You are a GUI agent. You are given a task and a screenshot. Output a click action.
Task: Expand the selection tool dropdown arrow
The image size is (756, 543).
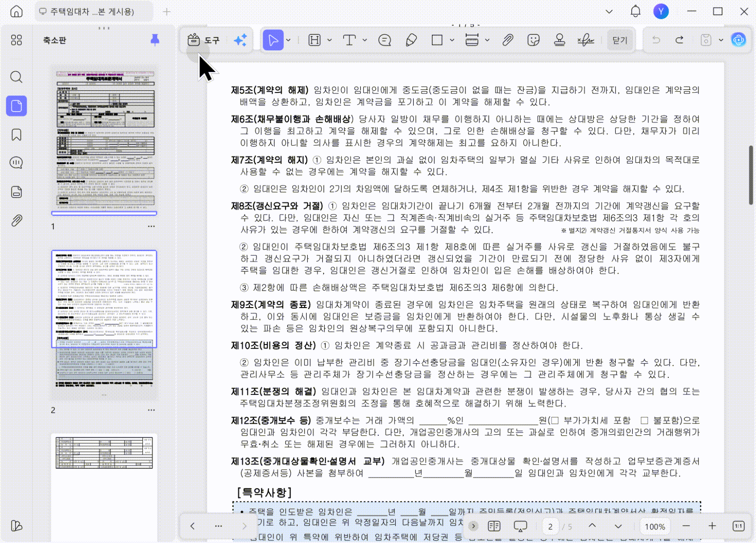point(289,40)
